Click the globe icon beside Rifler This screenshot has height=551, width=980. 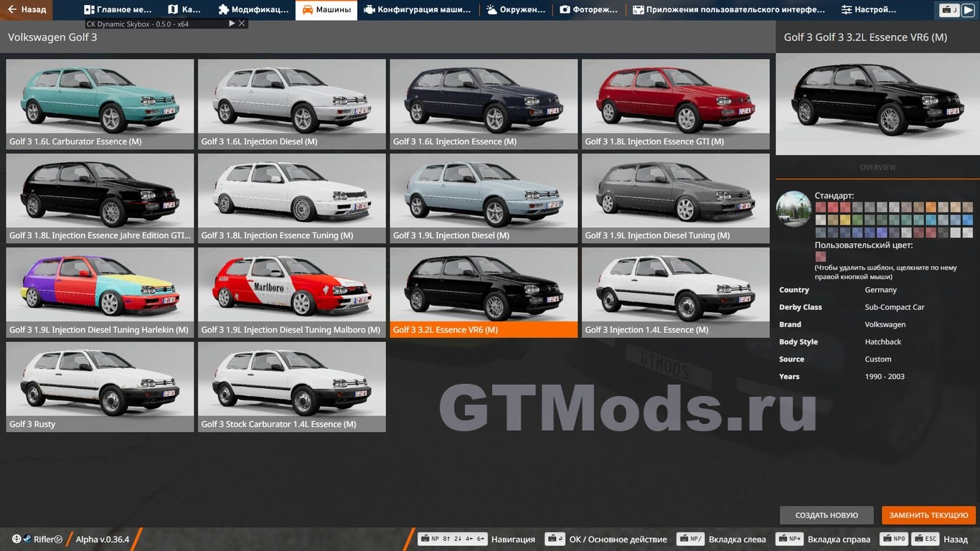tap(17, 540)
